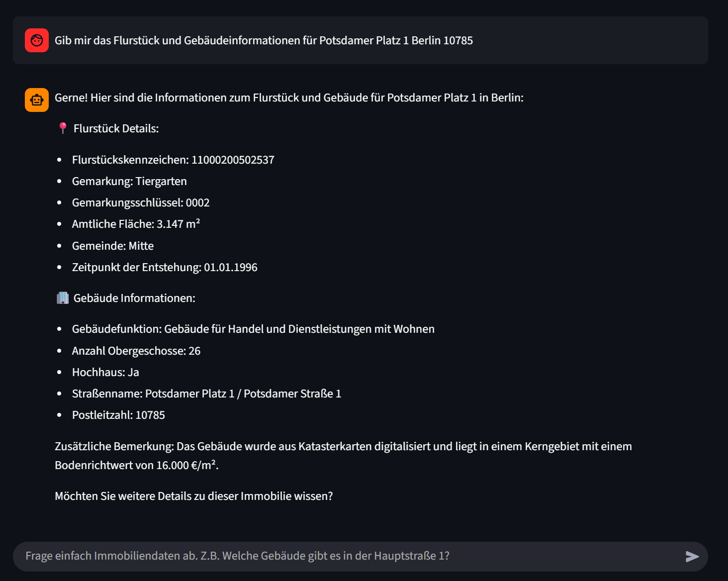Image resolution: width=728 pixels, height=581 pixels.
Task: Click the "Möchten Sie weitere Details" question
Action: [x=193, y=496]
